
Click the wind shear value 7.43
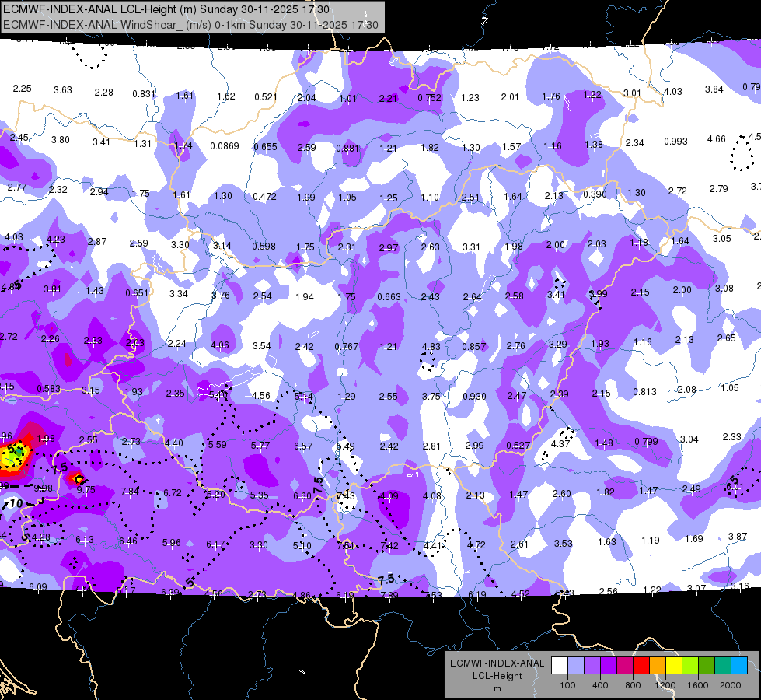click(346, 496)
